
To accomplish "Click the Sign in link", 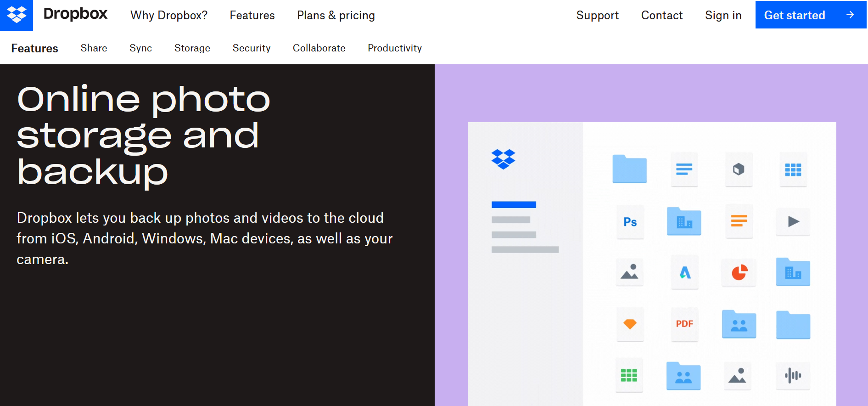I will click(x=723, y=15).
